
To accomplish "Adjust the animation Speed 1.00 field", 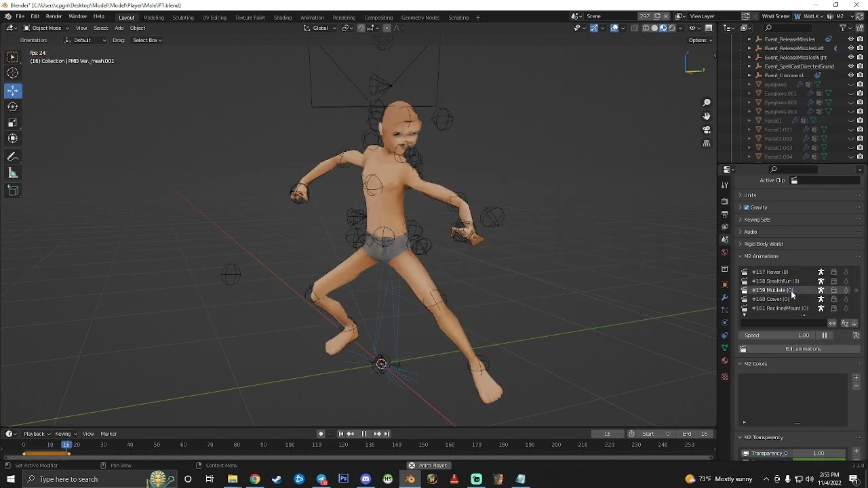I will pyautogui.click(x=778, y=335).
